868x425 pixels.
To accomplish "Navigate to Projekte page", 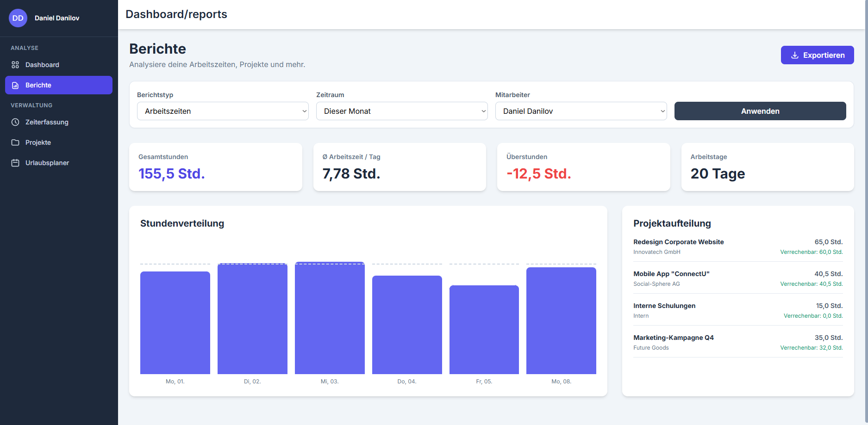I will pos(38,142).
